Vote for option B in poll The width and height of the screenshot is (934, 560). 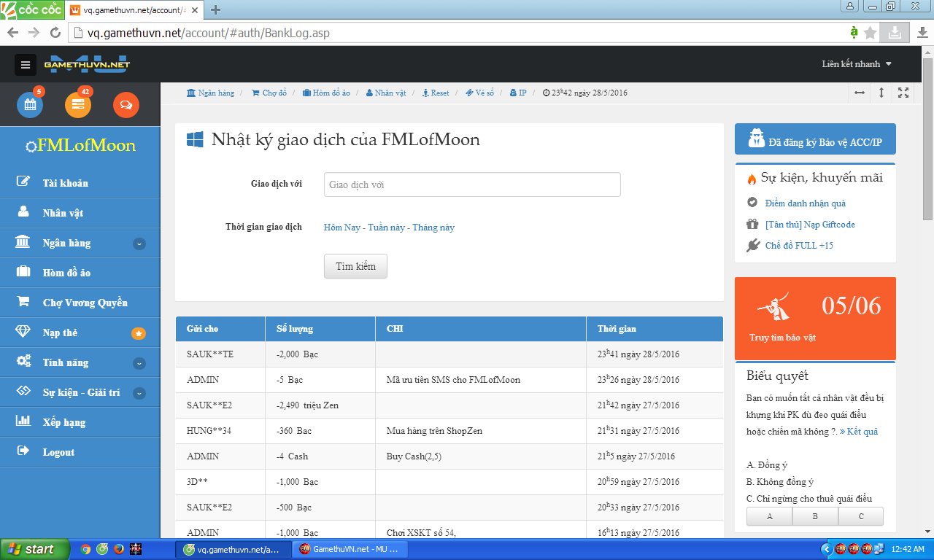click(815, 516)
